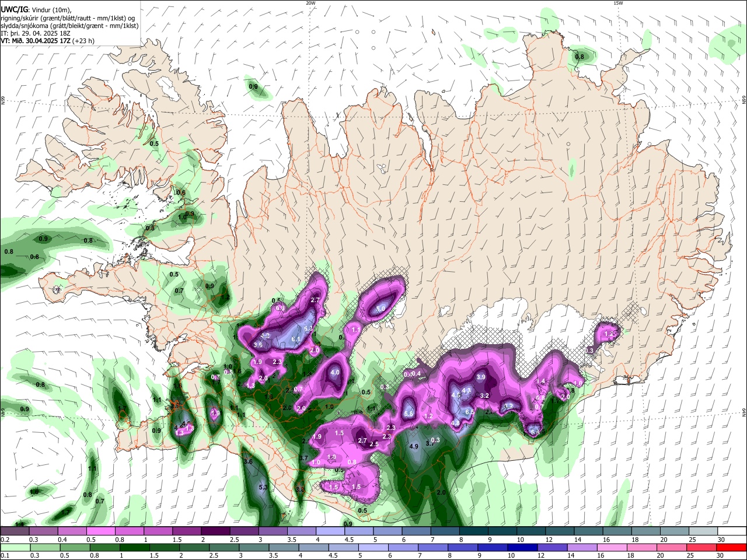Select the 0.4 snowfall value
Screen dimensions: 747x560
(416, 373)
